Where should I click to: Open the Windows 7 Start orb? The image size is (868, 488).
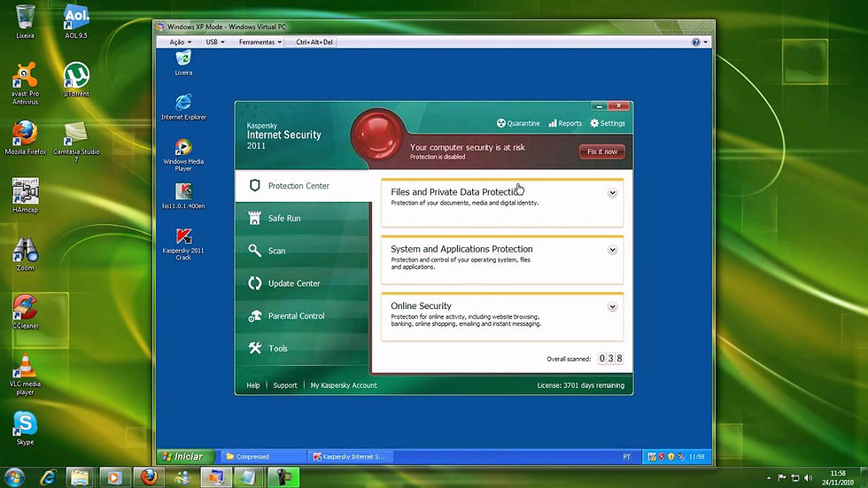tap(15, 477)
